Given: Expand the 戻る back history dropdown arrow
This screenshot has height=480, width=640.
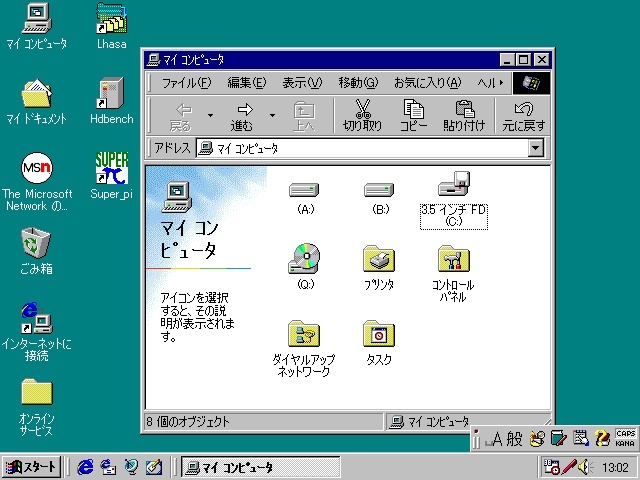Looking at the screenshot, I should click(211, 116).
